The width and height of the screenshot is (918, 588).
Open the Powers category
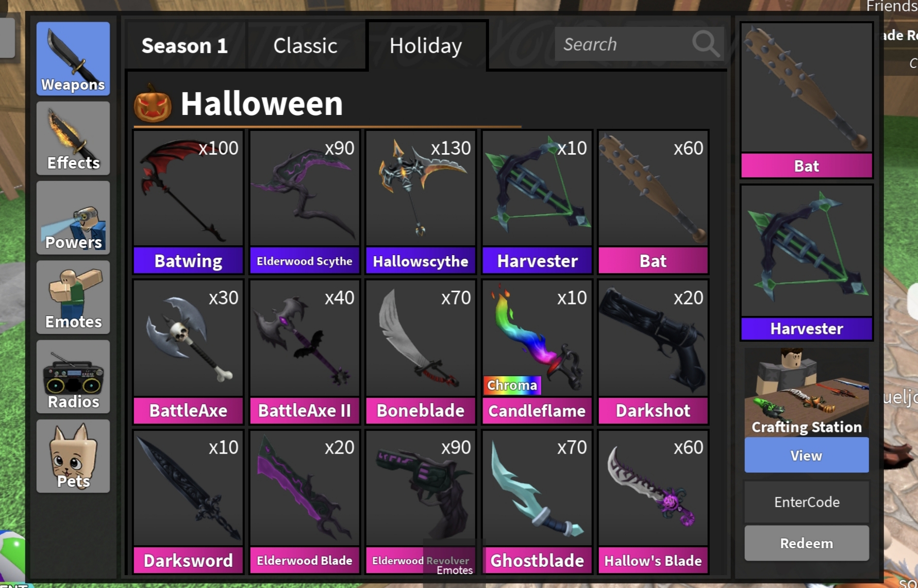73,217
